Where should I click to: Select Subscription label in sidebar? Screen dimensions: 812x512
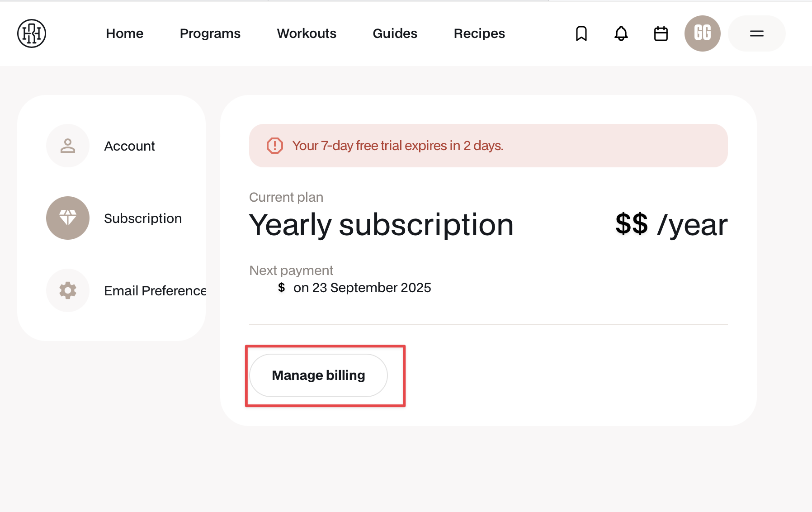(x=143, y=218)
